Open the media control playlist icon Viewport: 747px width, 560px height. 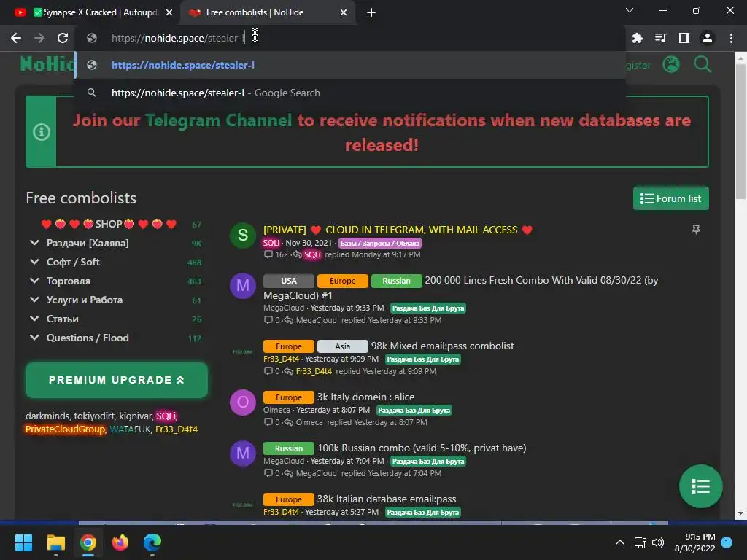(660, 38)
